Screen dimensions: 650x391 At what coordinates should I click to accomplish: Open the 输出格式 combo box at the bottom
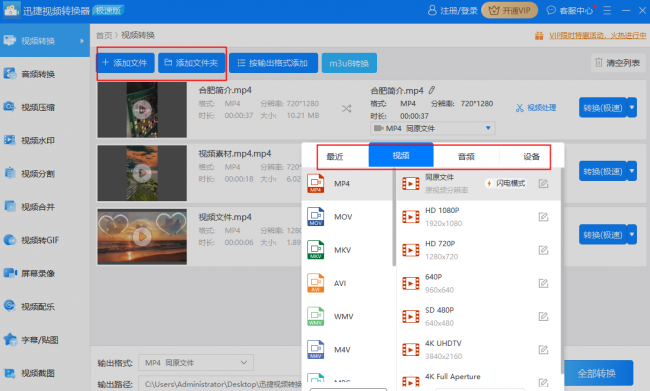click(x=196, y=362)
